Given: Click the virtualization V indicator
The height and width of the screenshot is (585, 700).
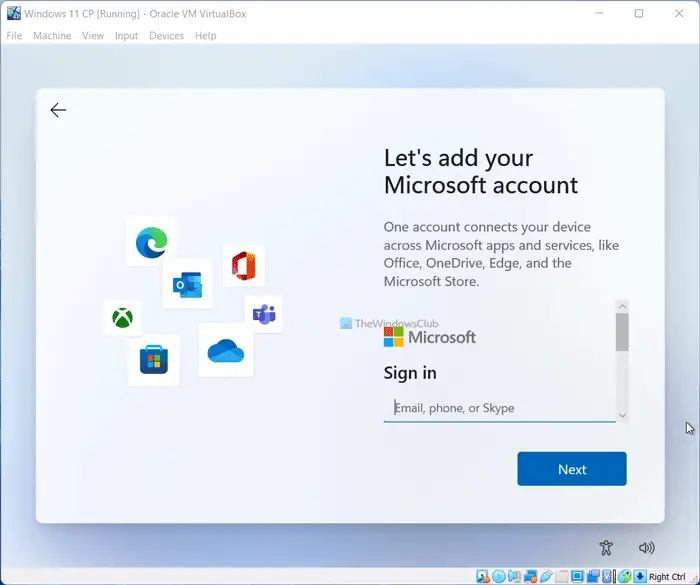Looking at the screenshot, I should tap(608, 577).
